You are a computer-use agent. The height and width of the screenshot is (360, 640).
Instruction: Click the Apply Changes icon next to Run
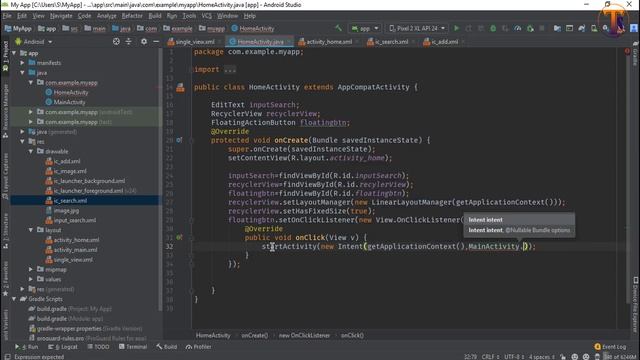pyautogui.click(x=469, y=28)
